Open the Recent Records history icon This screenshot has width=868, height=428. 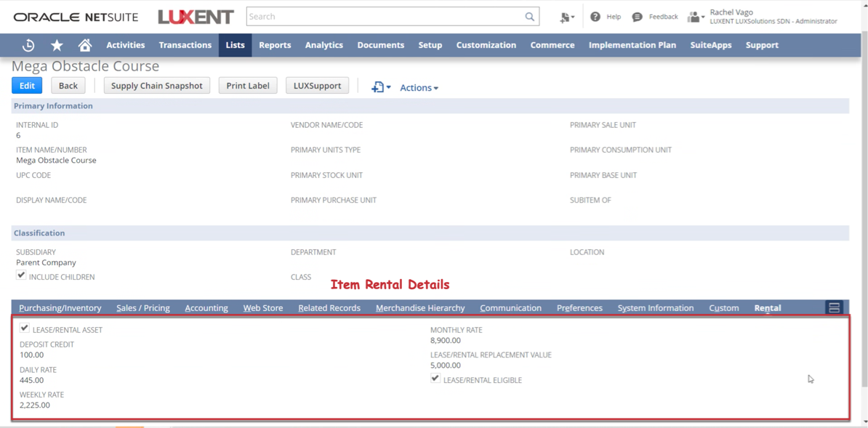tap(28, 45)
